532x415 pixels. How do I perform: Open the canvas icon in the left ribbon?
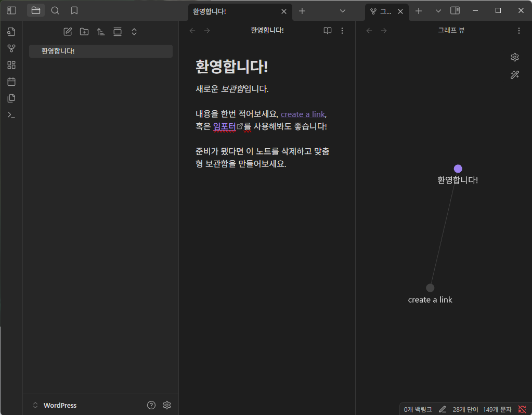pos(11,64)
